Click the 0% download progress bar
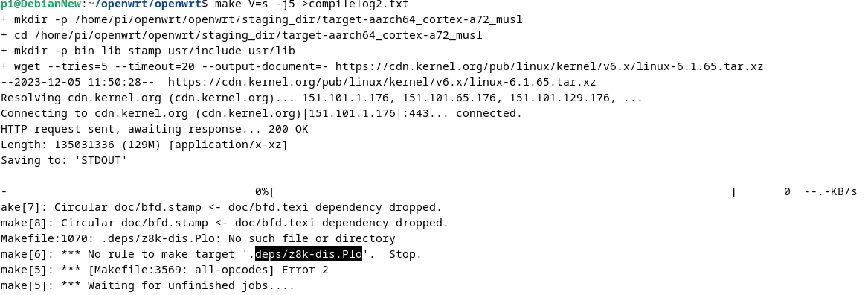The width and height of the screenshot is (868, 295). tap(495, 192)
